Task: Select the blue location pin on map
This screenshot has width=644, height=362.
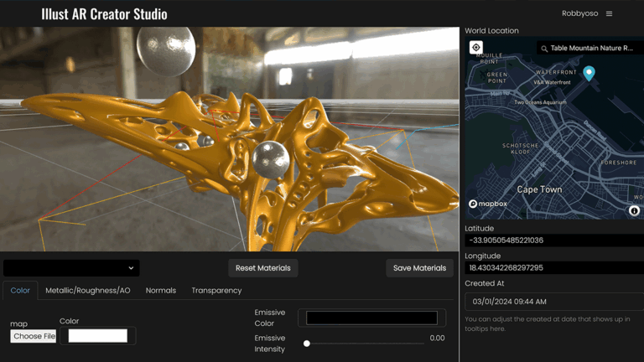Action: click(x=589, y=73)
